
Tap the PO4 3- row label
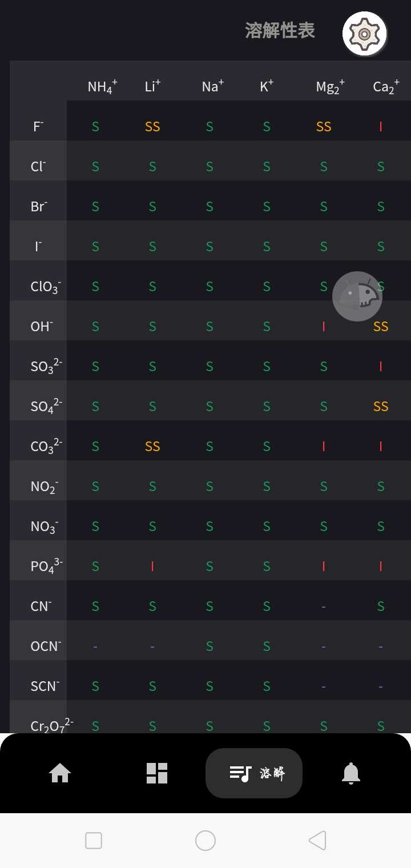point(46,566)
